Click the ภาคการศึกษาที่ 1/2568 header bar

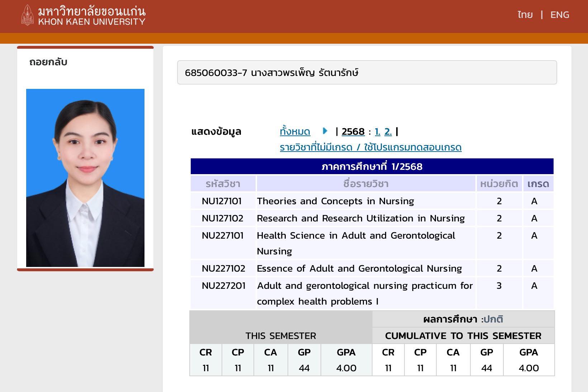372,166
